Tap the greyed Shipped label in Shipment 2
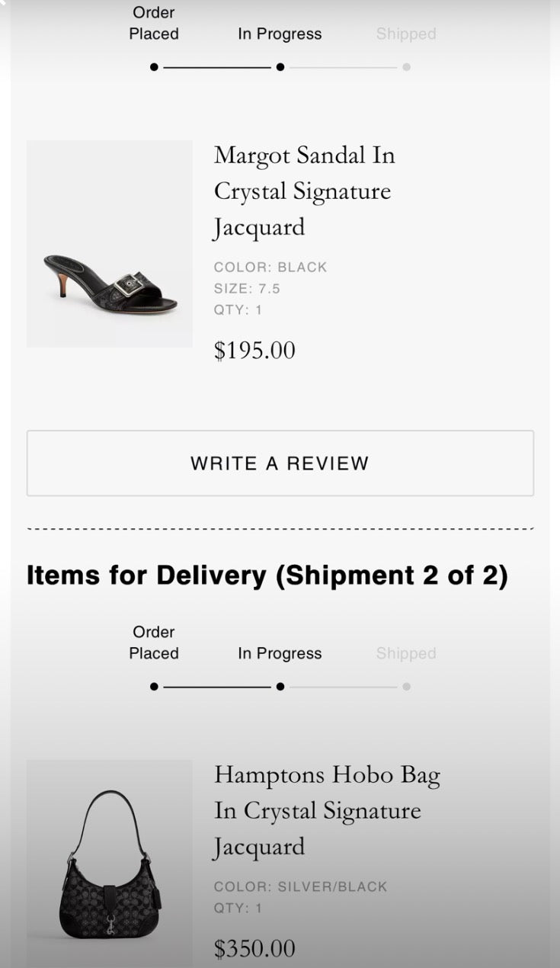This screenshot has height=968, width=560. point(406,654)
